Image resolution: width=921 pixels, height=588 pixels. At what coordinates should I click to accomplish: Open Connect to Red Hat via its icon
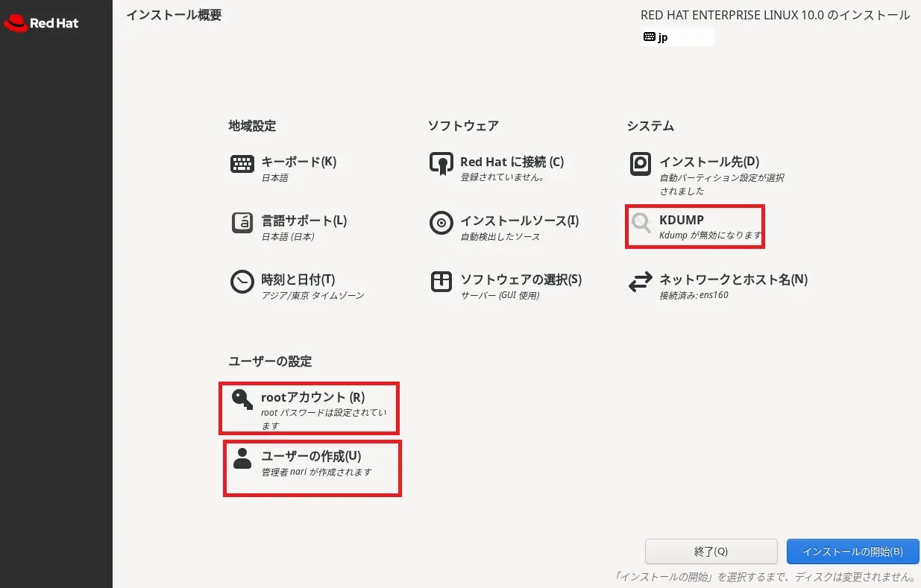[441, 163]
